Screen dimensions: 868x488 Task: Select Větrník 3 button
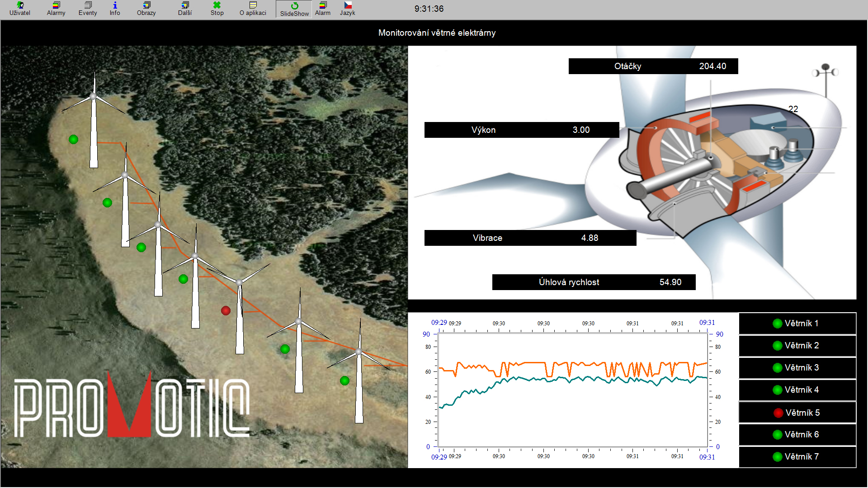(797, 368)
